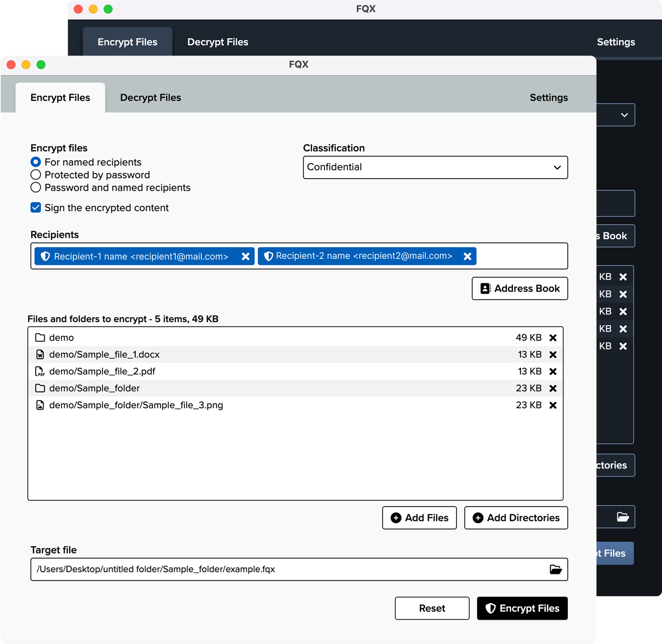Screen dimensions: 662x644
Task: Click the Word document icon for Sample_file_1.docx
Action: tap(40, 354)
